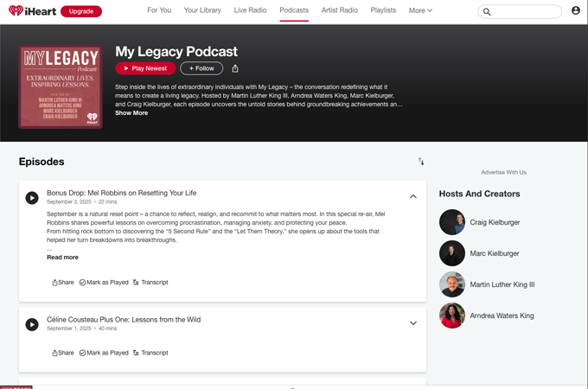Click Craig Kielburger's profile photo
Image resolution: width=588 pixels, height=389 pixels.
point(452,222)
